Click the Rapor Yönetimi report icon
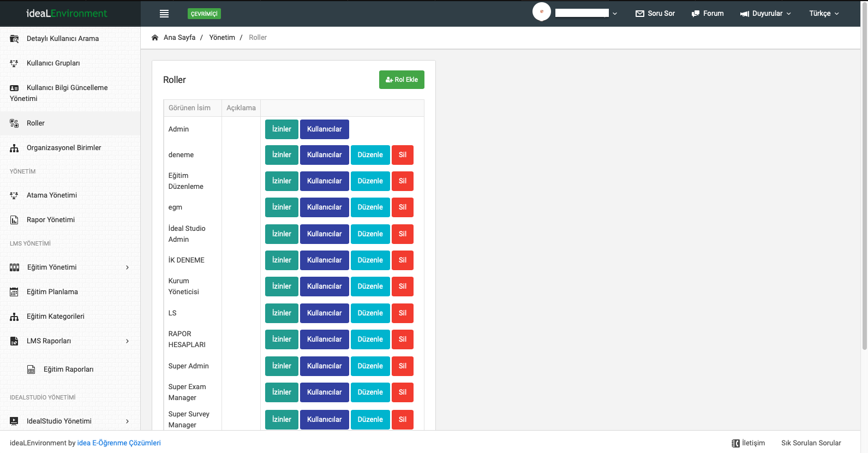Image resolution: width=868 pixels, height=453 pixels. 14,220
